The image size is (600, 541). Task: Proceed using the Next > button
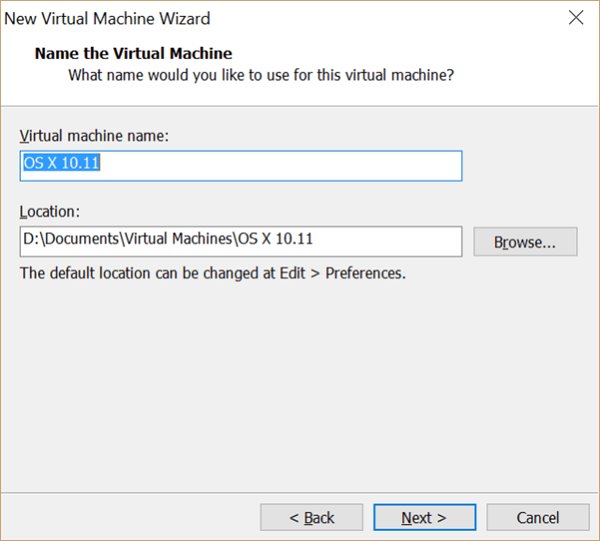click(x=423, y=517)
